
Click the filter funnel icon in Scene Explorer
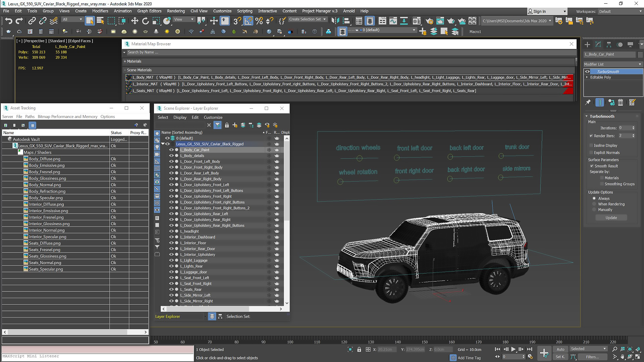(x=218, y=125)
